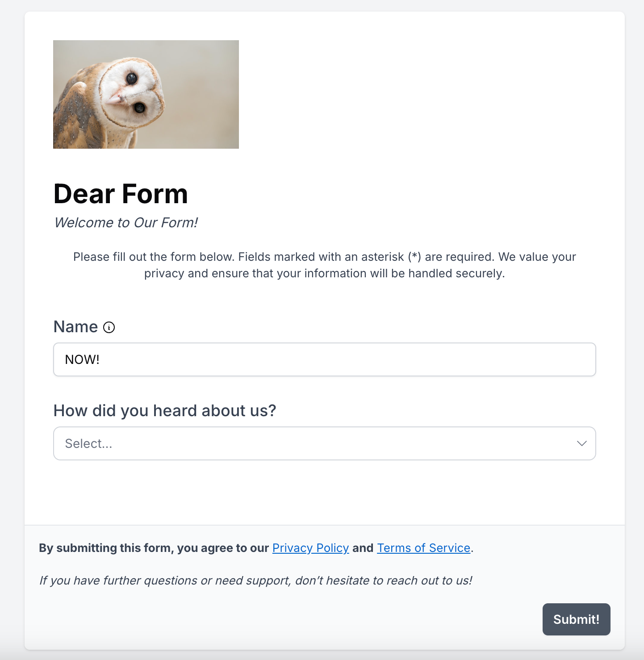The image size is (644, 660).
Task: Click the owl's upper eye in image
Action: click(x=131, y=79)
